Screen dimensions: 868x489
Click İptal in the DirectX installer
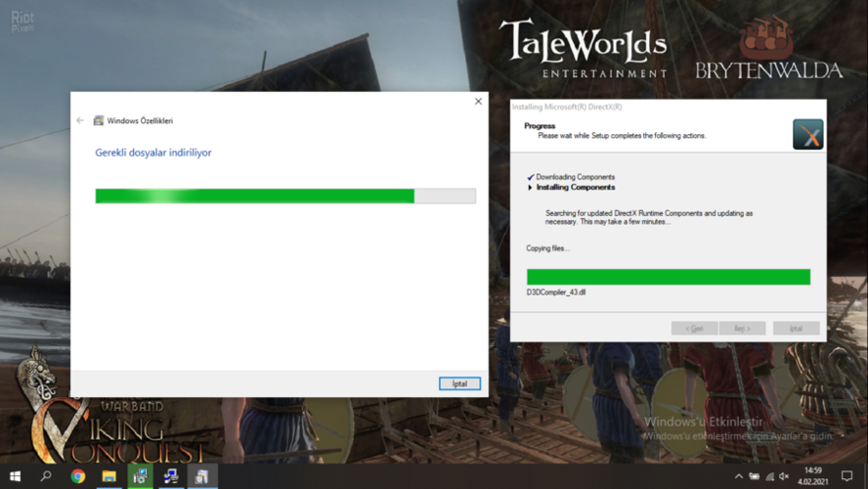click(796, 329)
